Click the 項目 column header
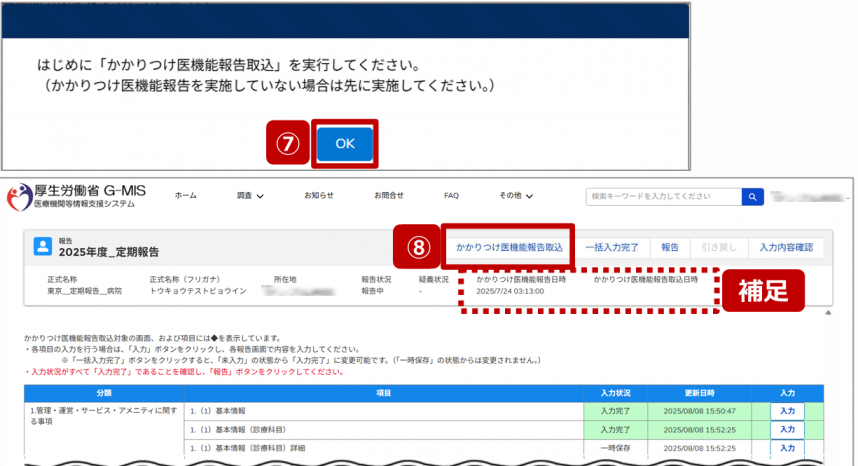 pos(384,393)
